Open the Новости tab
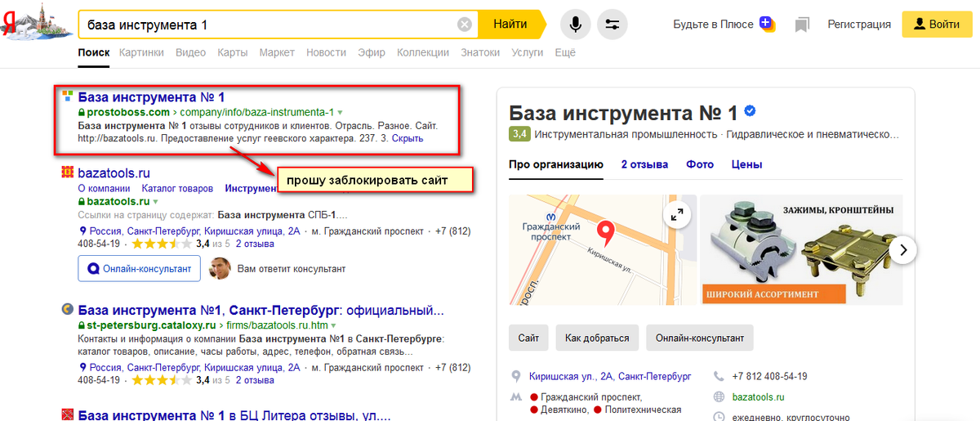 pyautogui.click(x=327, y=52)
